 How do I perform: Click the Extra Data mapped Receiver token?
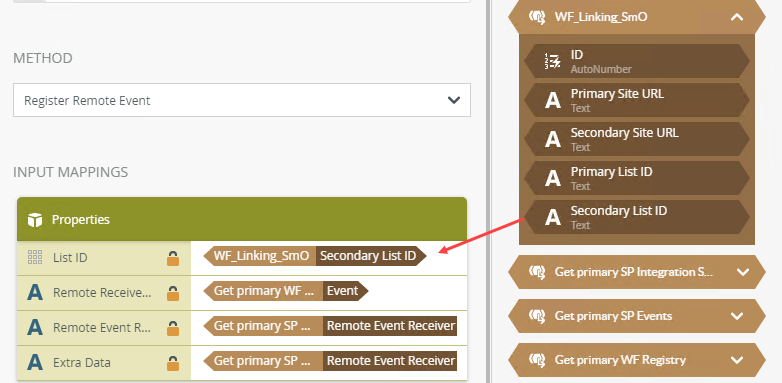pyautogui.click(x=330, y=361)
